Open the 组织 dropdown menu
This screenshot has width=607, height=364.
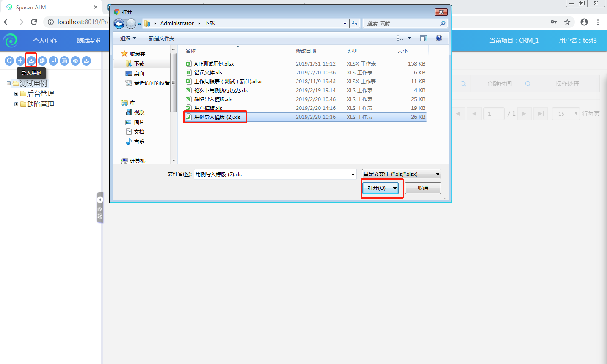[128, 38]
